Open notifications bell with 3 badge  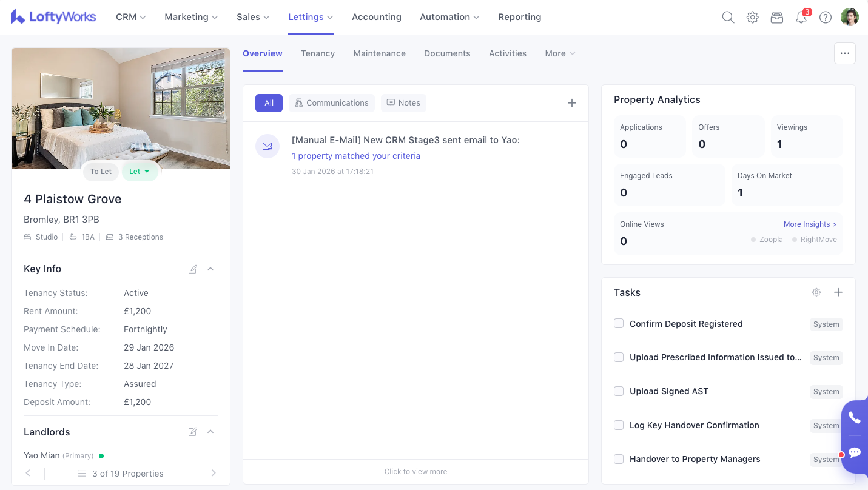pyautogui.click(x=801, y=18)
